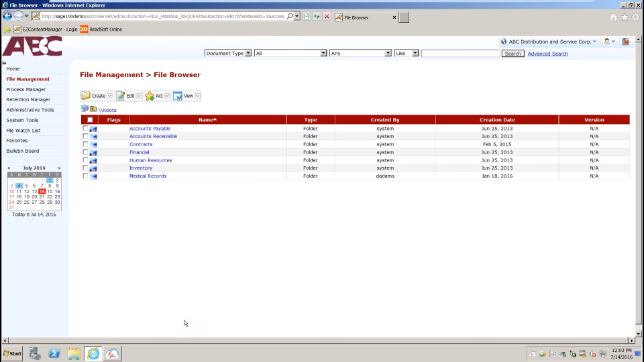Click folder icon of Accounts Payable row
Viewport: 644px width, 362px height.
tap(93, 129)
